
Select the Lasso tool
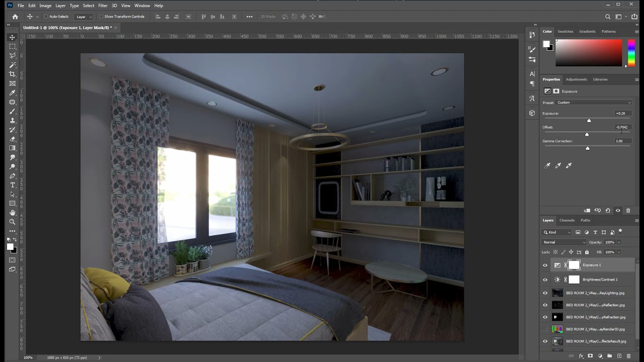coord(13,55)
